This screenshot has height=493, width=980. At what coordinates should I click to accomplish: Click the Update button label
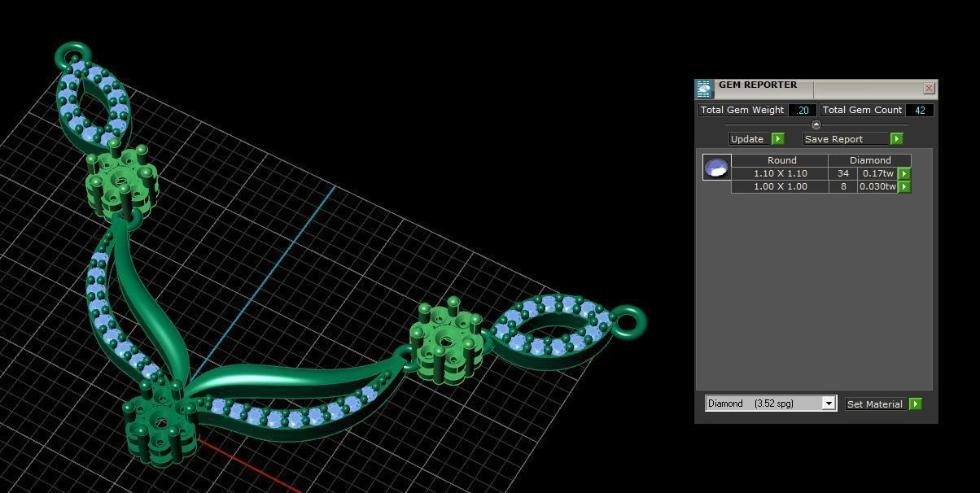tap(747, 139)
